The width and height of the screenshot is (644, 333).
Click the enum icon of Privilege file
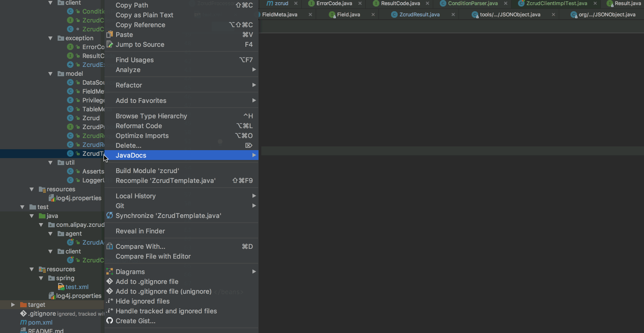click(x=70, y=100)
